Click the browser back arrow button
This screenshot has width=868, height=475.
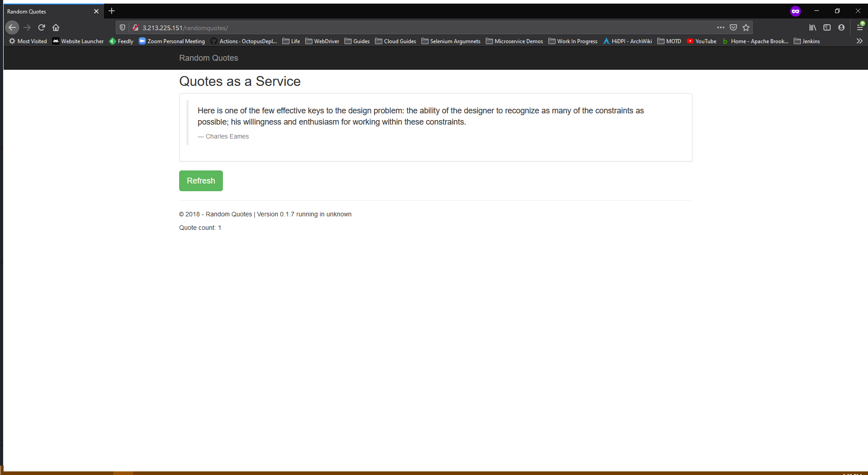[12, 27]
